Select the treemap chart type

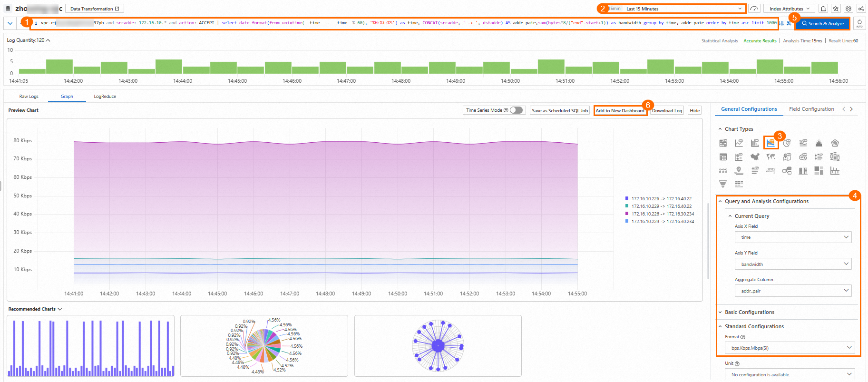819,170
